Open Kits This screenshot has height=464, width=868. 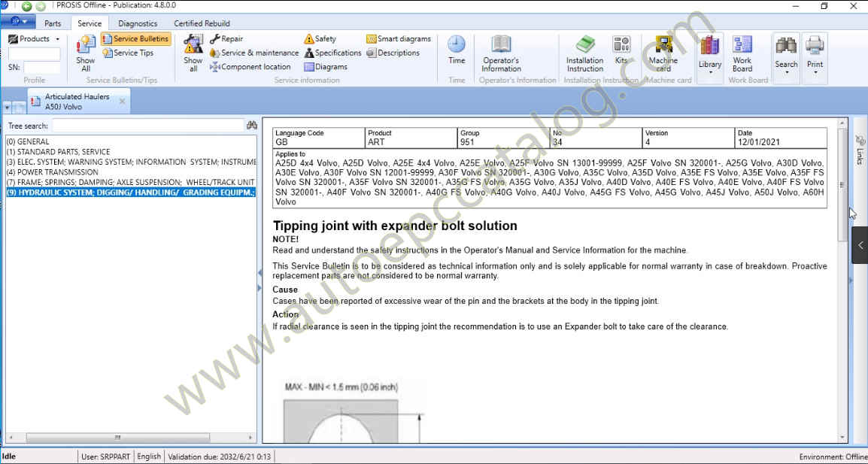coord(621,50)
